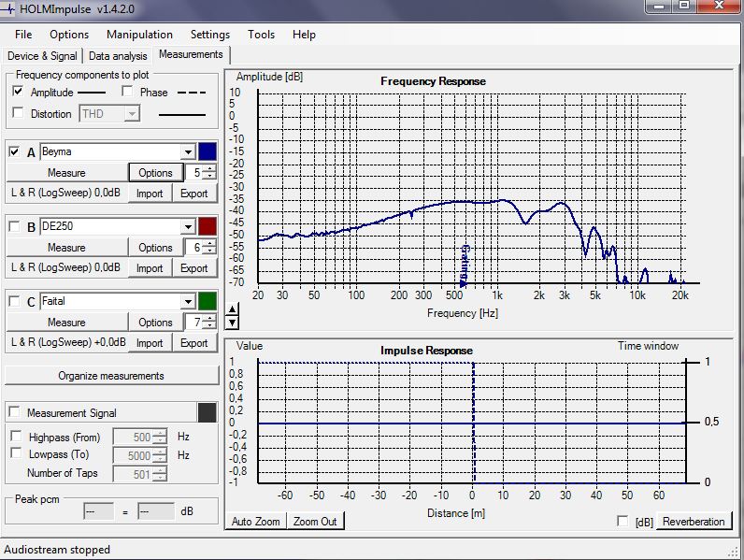Expand the Faital measurement name dropdown

click(x=189, y=301)
